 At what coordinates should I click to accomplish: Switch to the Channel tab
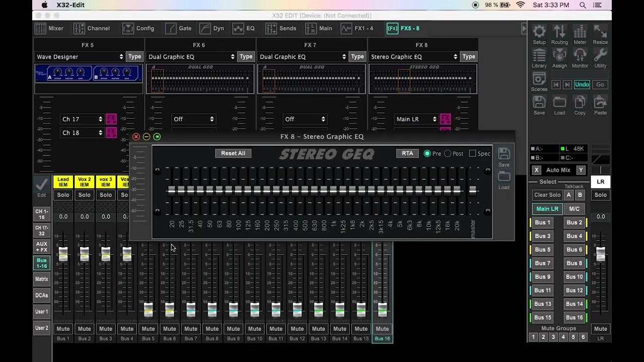(92, 28)
